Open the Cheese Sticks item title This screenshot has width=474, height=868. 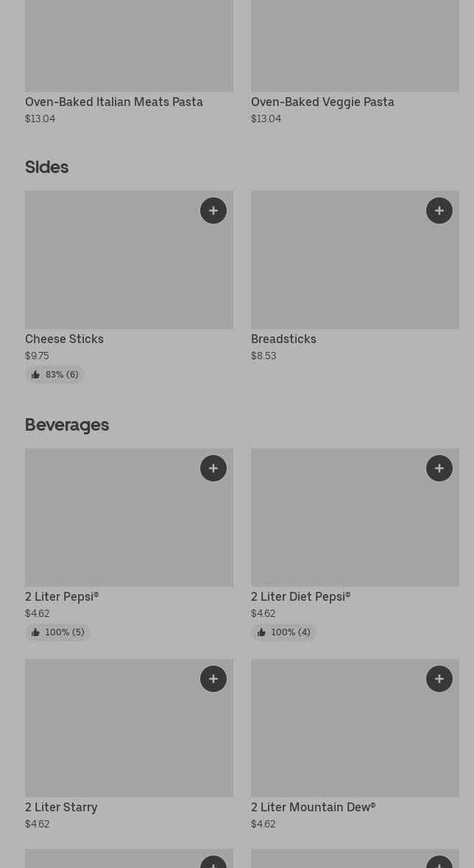(64, 339)
